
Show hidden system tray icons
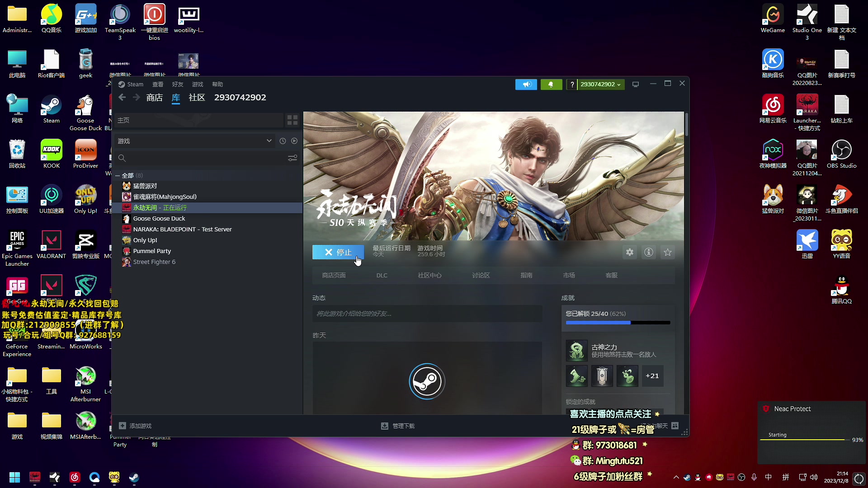(x=676, y=477)
